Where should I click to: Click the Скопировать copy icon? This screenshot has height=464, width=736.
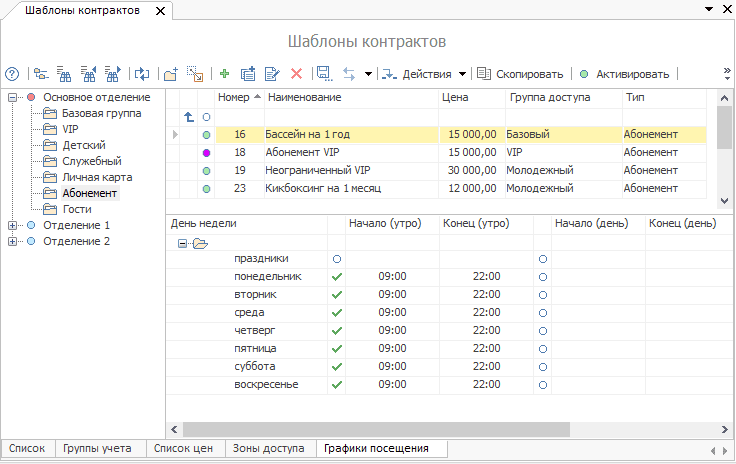(x=484, y=74)
